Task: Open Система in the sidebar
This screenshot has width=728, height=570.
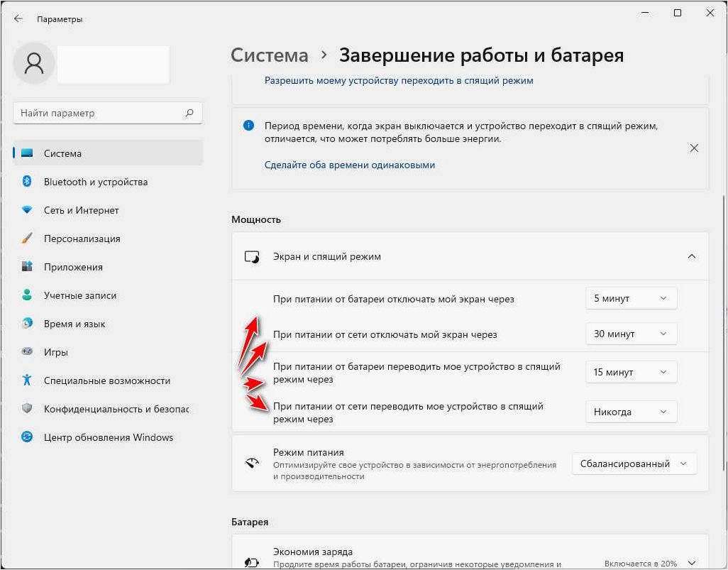Action: click(x=108, y=153)
